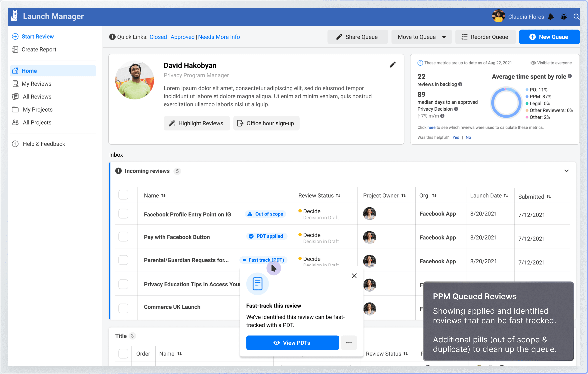The width and height of the screenshot is (588, 374).
Task: Select the Commerce UK Launch row checkbox
Action: pyautogui.click(x=123, y=308)
